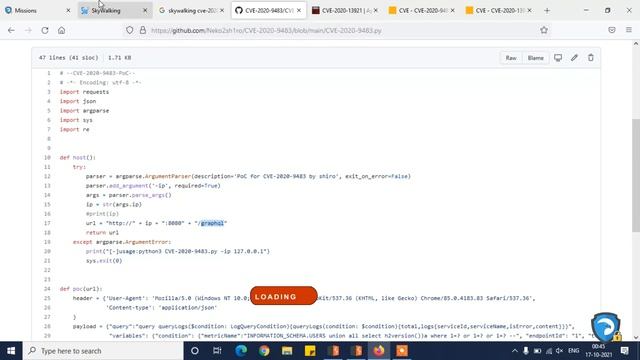Click the 1.71 KB file size text
Image resolution: width=640 pixels, height=360 pixels.
coord(119,58)
